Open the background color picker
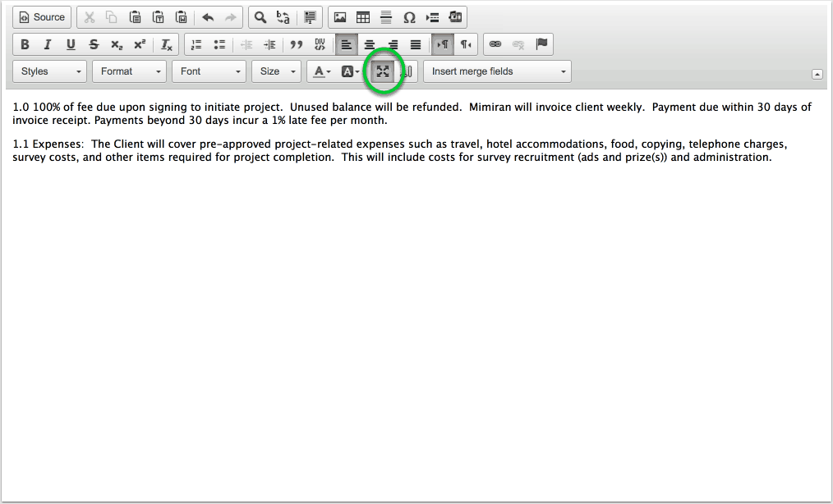The width and height of the screenshot is (833, 504). coord(350,71)
